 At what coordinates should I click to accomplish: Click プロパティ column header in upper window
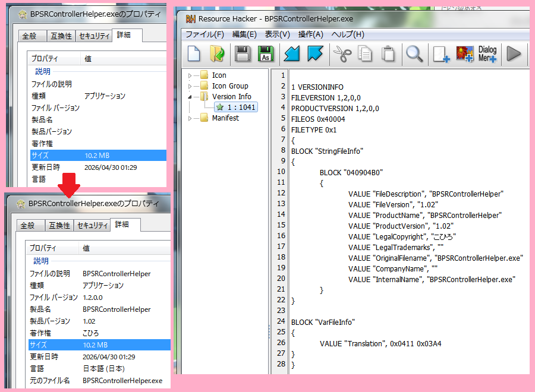[54, 59]
